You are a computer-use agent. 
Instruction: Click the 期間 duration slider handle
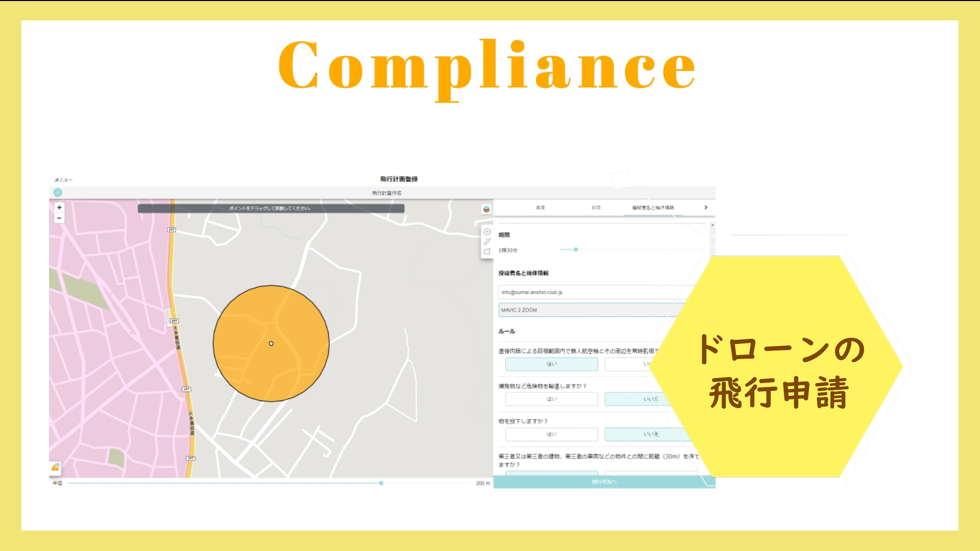pos(576,250)
